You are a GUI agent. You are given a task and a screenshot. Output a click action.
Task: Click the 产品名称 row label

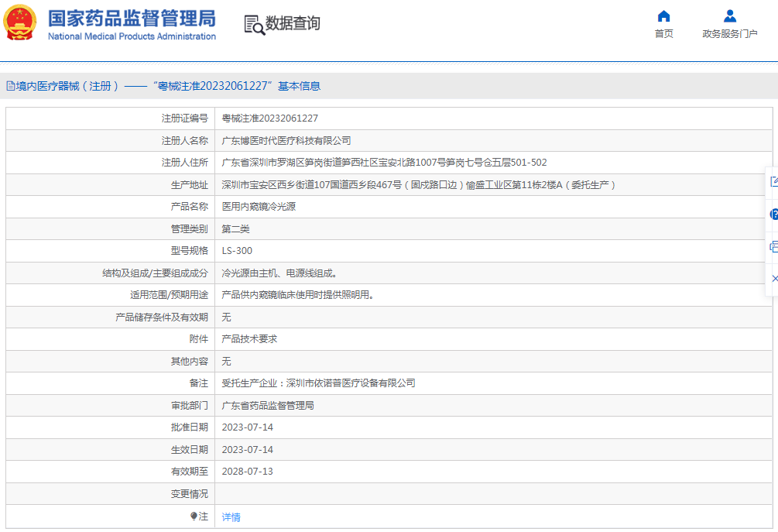[190, 207]
